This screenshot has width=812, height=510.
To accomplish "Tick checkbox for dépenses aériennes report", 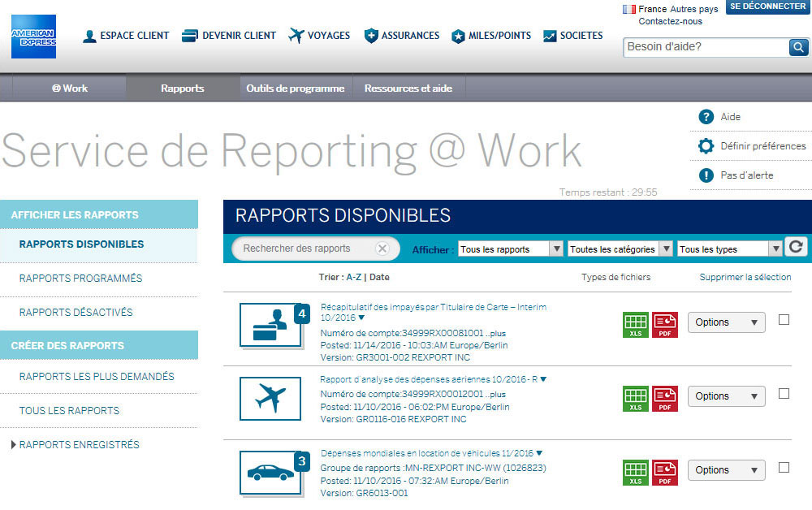I will [784, 394].
